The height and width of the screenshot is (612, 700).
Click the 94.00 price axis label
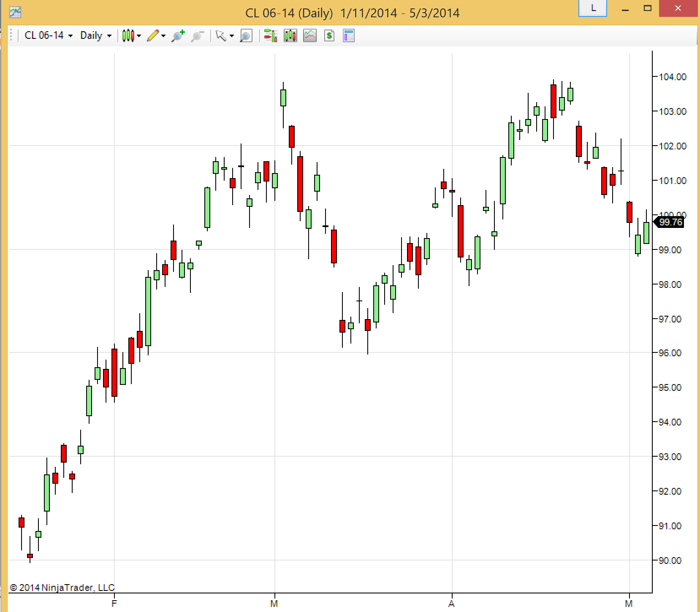[x=670, y=422]
